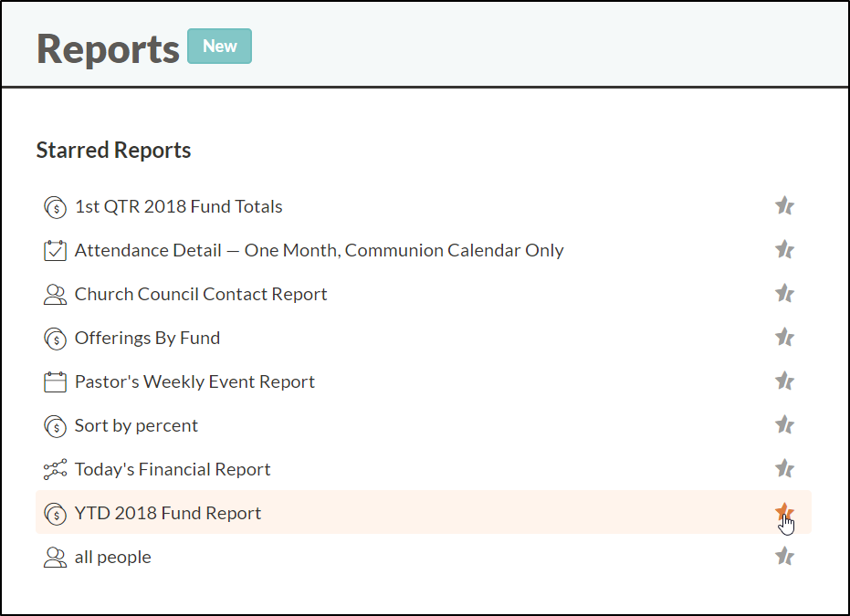Click the calendar icon beside Pastor's Weekly Event Report
Screen dimensions: 850x616
[55, 382]
